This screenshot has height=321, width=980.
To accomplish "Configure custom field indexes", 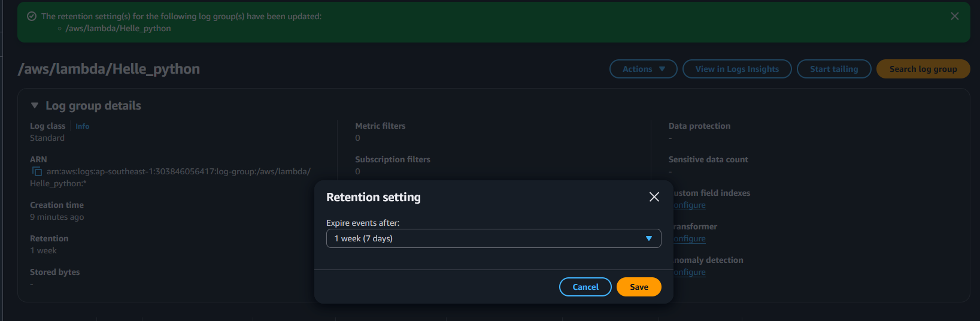I will (x=690, y=205).
